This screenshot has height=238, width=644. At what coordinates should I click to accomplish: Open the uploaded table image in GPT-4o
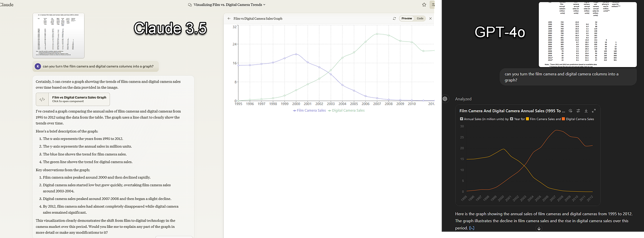point(587,34)
